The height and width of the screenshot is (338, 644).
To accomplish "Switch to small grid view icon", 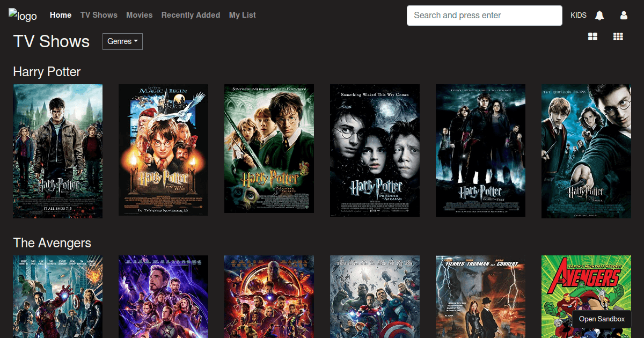I will click(618, 36).
